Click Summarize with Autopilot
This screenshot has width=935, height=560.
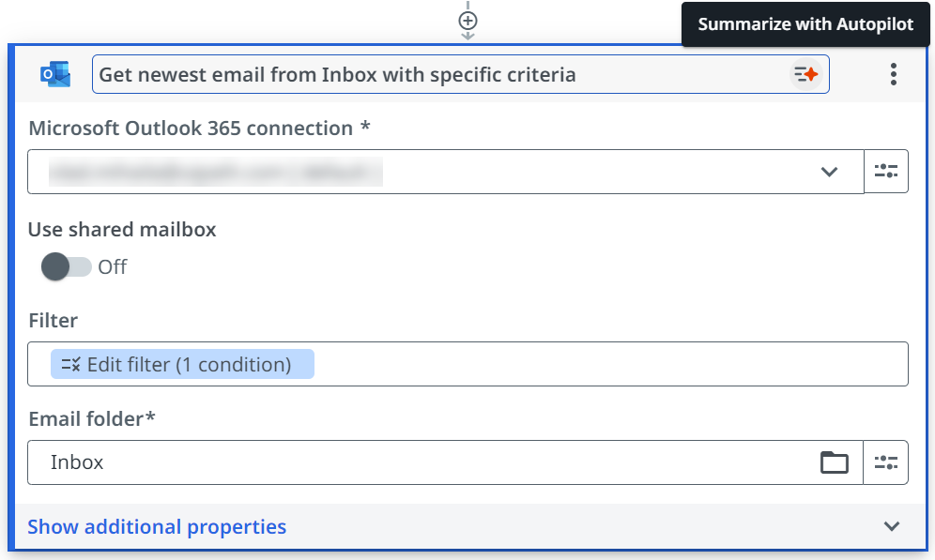pos(805,24)
